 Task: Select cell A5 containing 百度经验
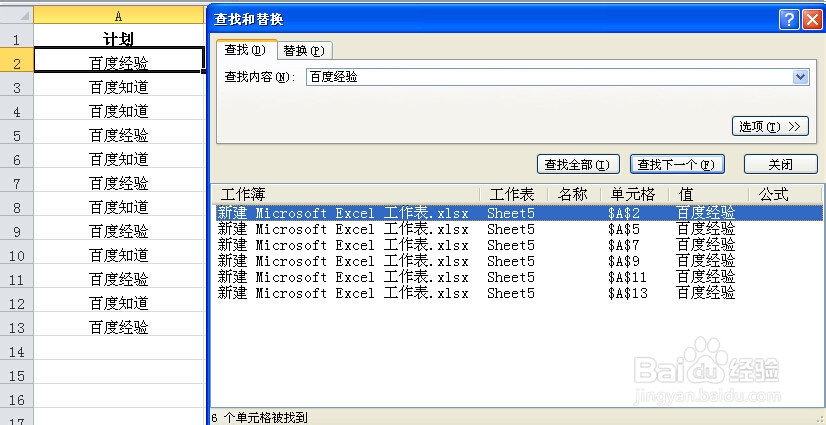[119, 133]
